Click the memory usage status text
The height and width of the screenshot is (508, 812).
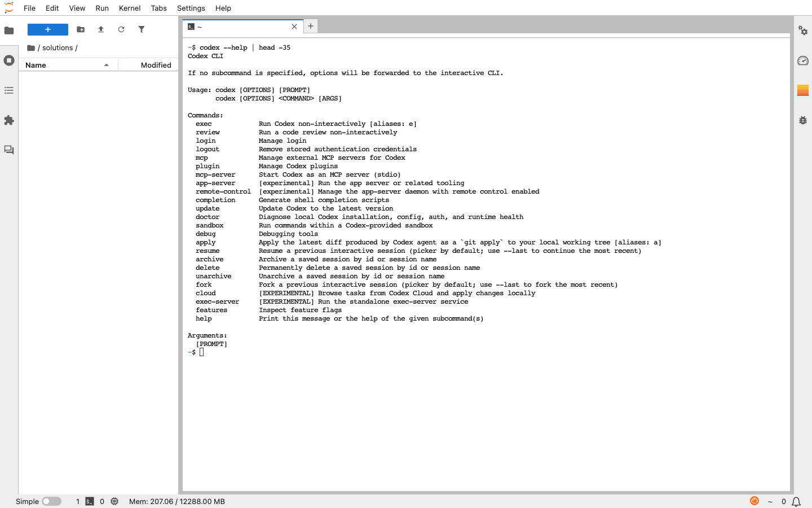point(177,501)
